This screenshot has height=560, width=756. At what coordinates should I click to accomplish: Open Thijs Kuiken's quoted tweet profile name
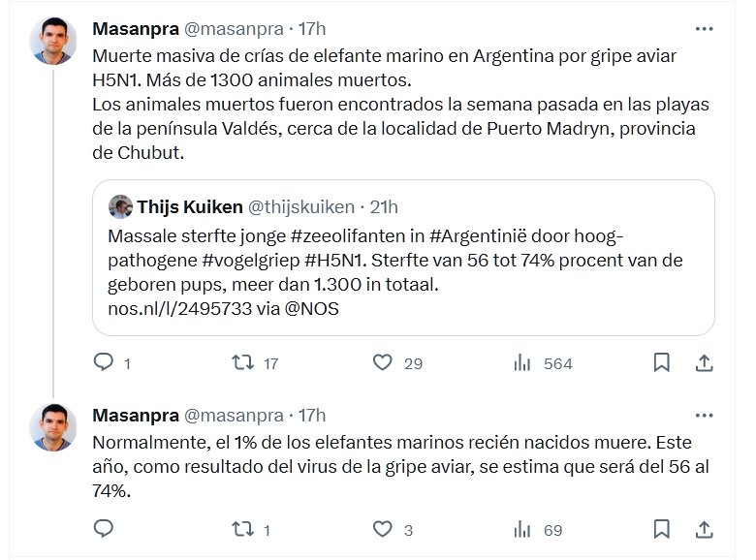click(189, 207)
